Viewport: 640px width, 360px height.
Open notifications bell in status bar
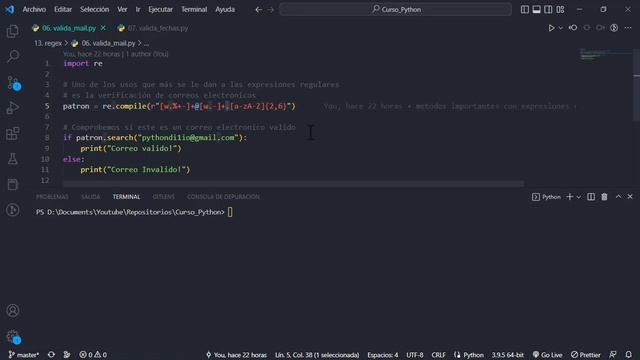coord(629,355)
